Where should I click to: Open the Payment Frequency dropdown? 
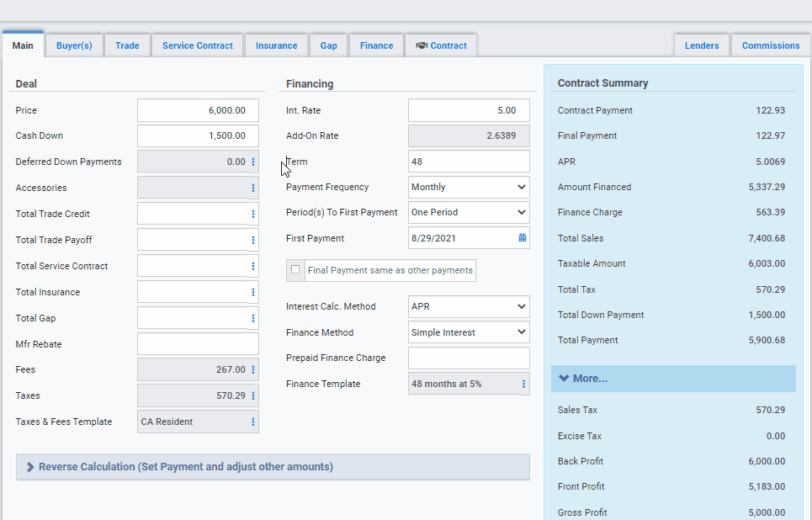coord(469,187)
